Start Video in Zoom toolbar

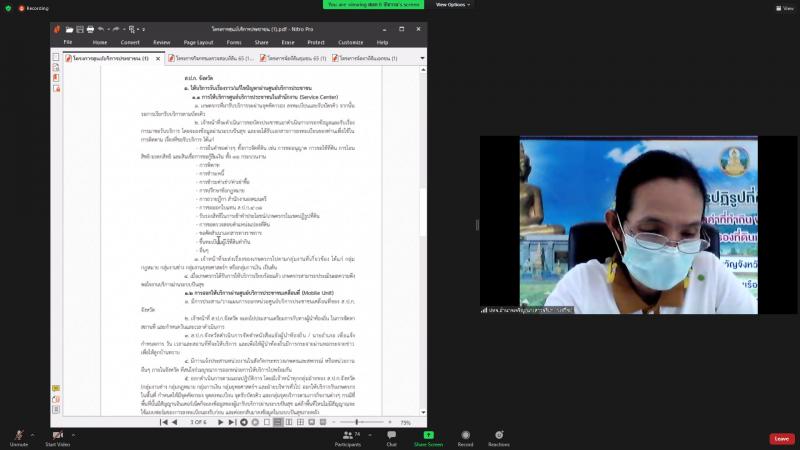point(58,438)
